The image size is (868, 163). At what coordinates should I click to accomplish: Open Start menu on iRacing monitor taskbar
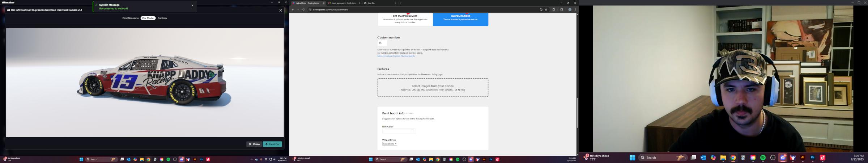pos(81,159)
